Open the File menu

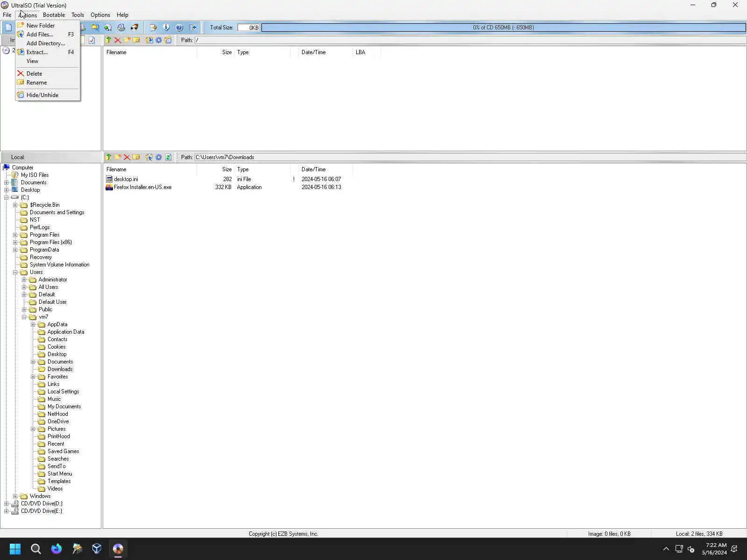pyautogui.click(x=7, y=15)
